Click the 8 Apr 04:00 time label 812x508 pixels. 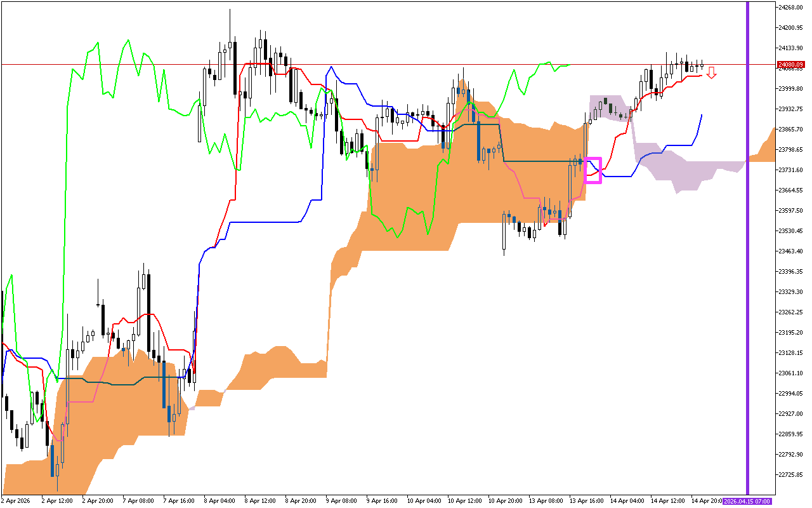click(x=220, y=501)
